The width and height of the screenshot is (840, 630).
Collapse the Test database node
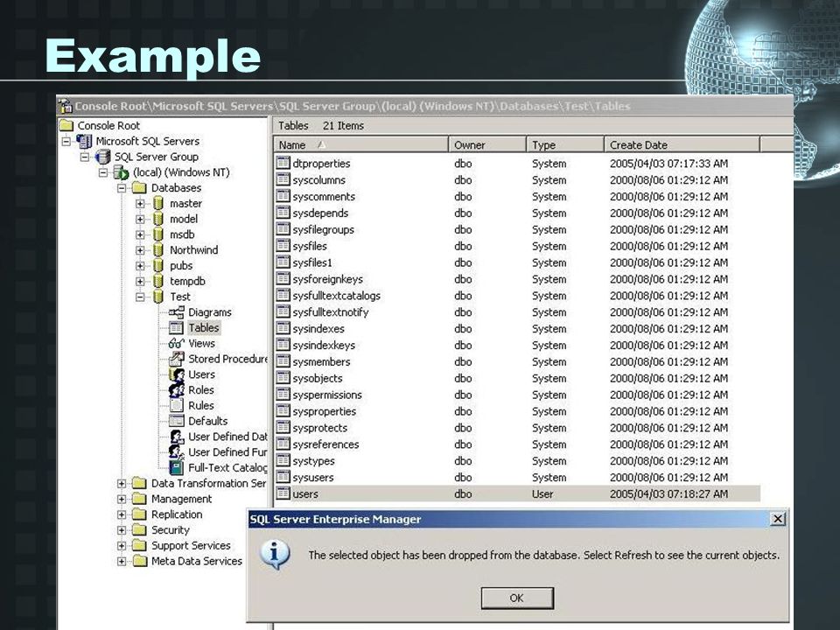pos(140,297)
